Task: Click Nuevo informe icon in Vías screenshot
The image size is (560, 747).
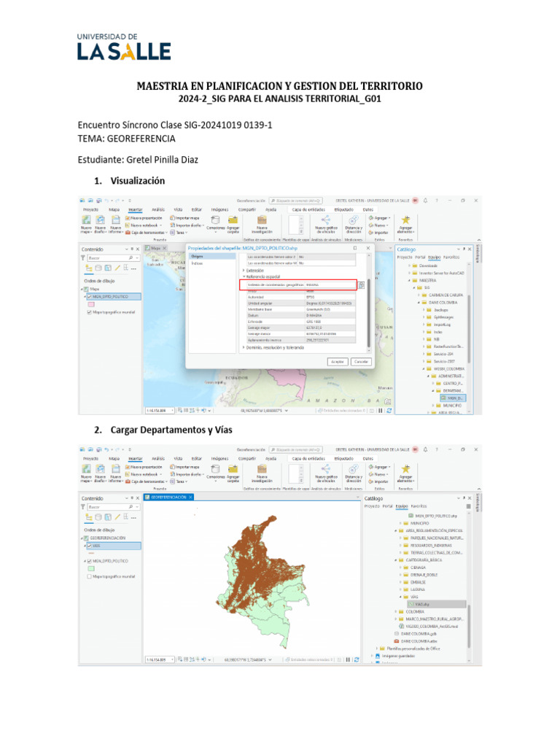Action: [x=116, y=469]
